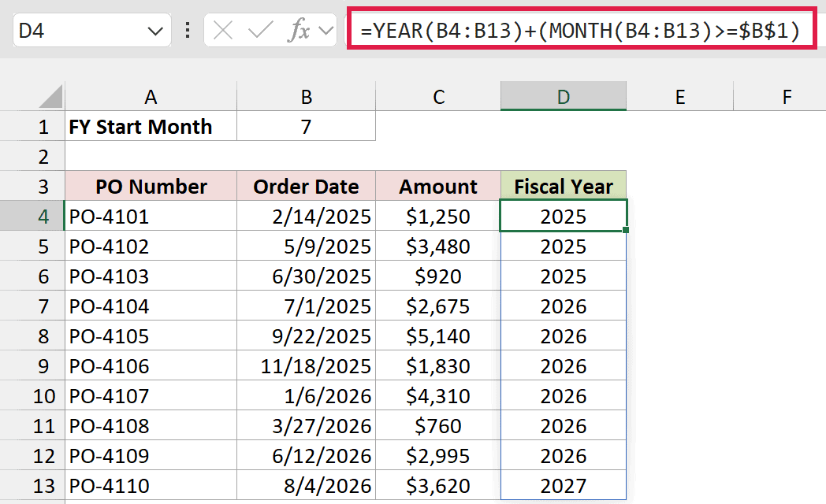Select order date 6/30/2025
This screenshot has height=504, width=826.
click(x=306, y=276)
